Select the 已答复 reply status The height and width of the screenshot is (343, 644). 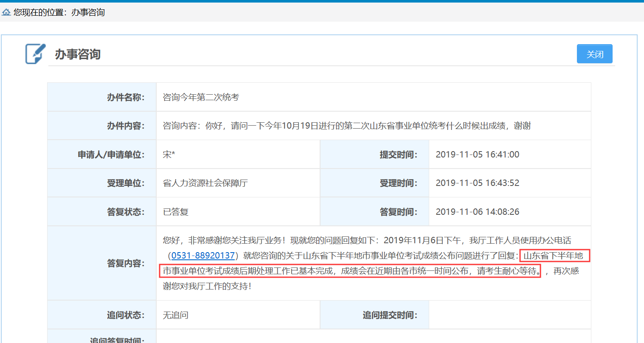175,212
